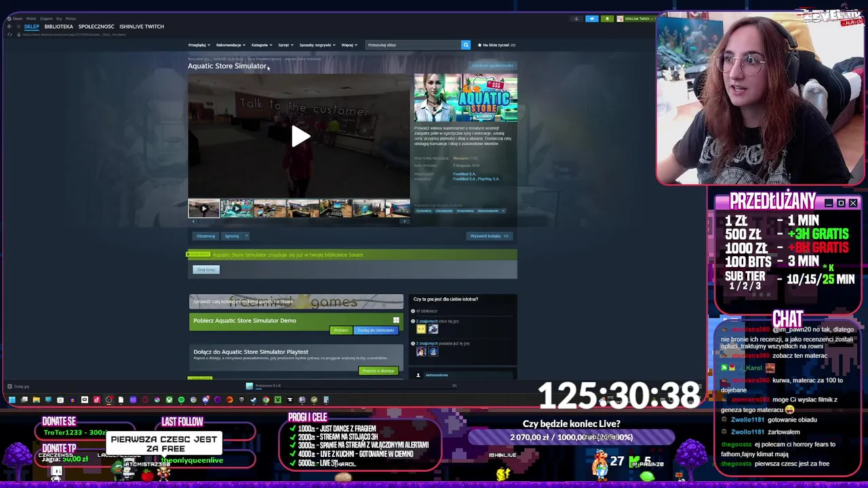The image size is (868, 488).
Task: Open the Steam Pomoc menu
Action: click(71, 18)
